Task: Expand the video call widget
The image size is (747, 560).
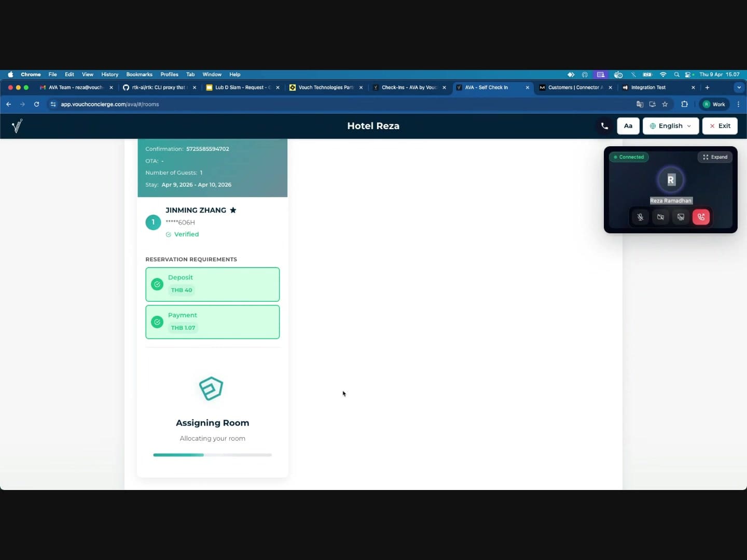Action: point(715,157)
